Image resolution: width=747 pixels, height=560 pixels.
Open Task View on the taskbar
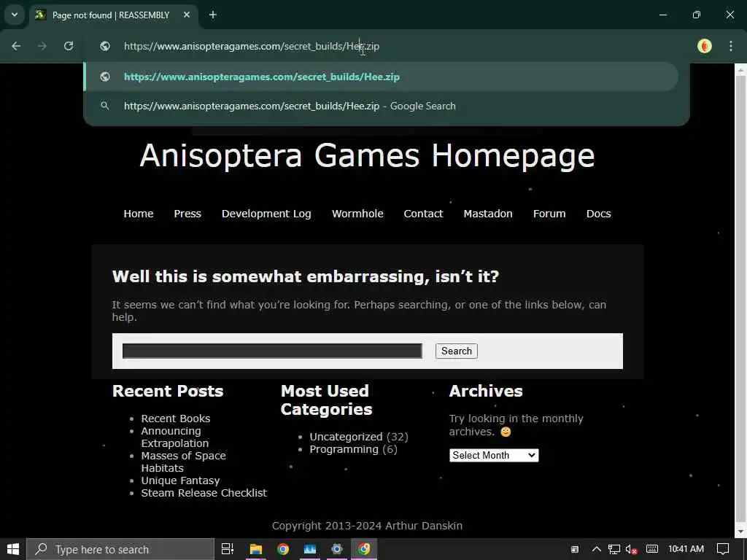point(228,549)
